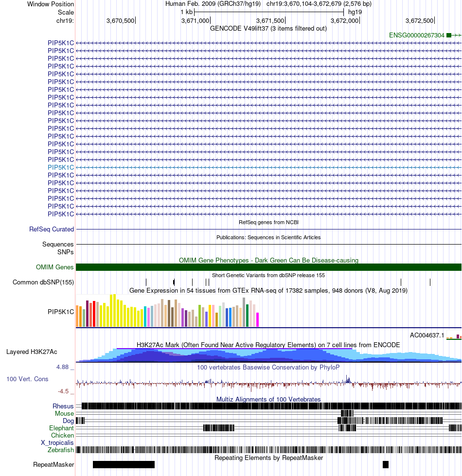This screenshot has width=462, height=476.
Task: Click the Human Feb. 2009 (GRCh37/hg19) text
Action: pos(213,4)
